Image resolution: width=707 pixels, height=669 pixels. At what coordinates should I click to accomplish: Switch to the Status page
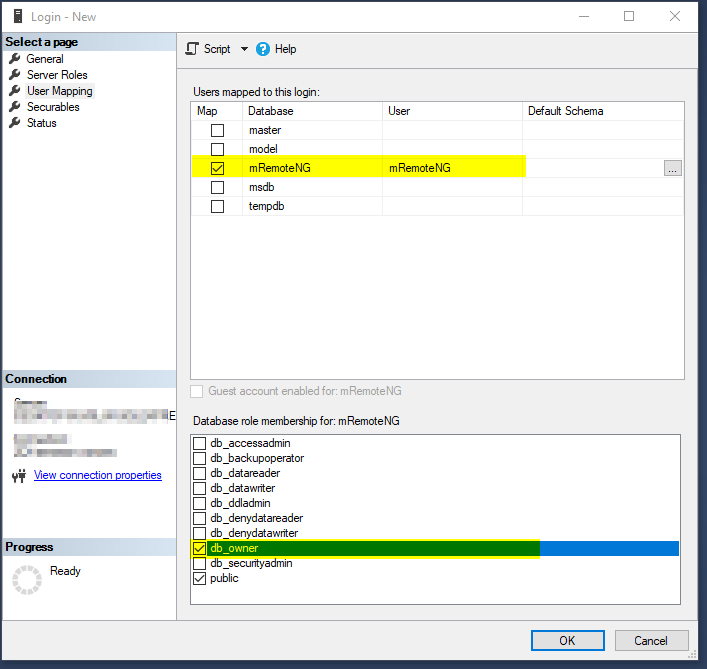pos(41,123)
